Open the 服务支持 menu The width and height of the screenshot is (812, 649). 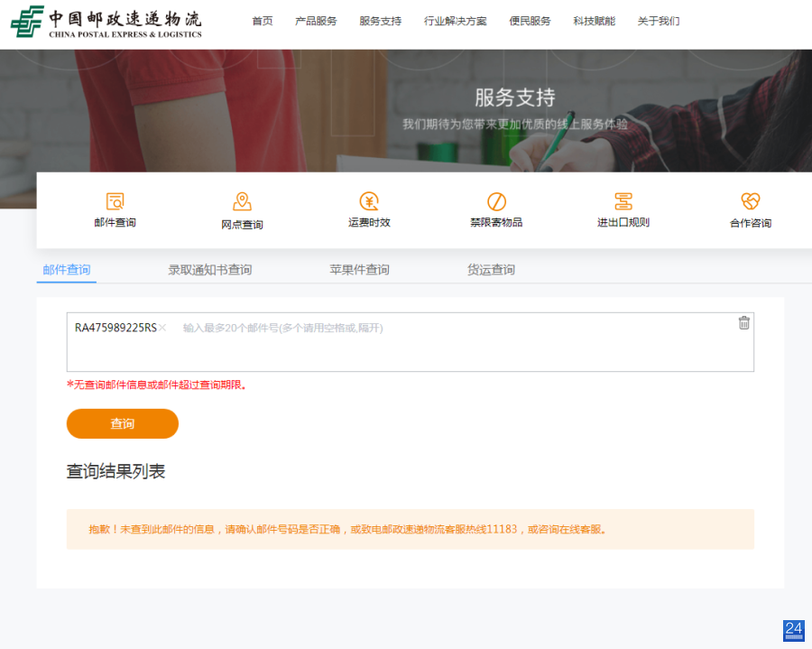click(x=380, y=22)
